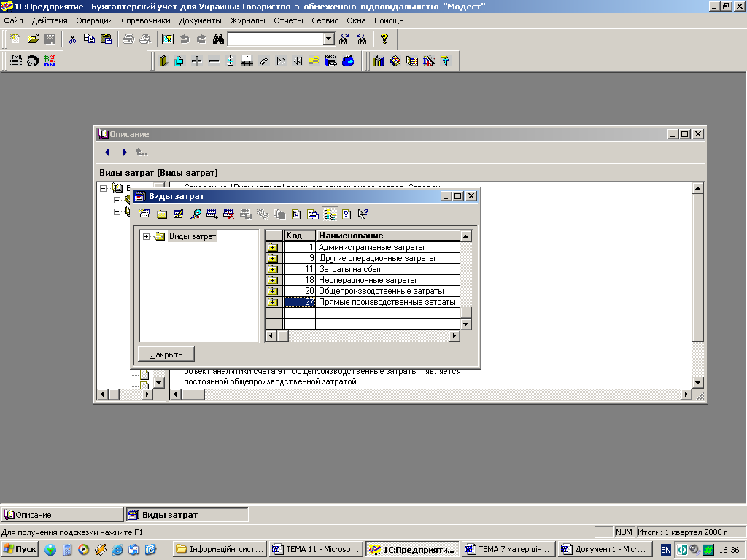Click the EN language indicator in system tray
This screenshot has width=747, height=560.
tap(666, 550)
